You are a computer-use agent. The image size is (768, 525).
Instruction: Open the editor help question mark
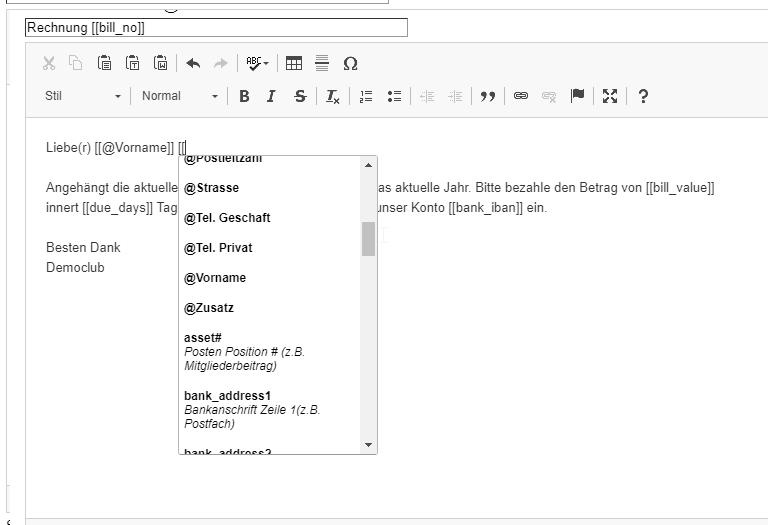pyautogui.click(x=643, y=96)
